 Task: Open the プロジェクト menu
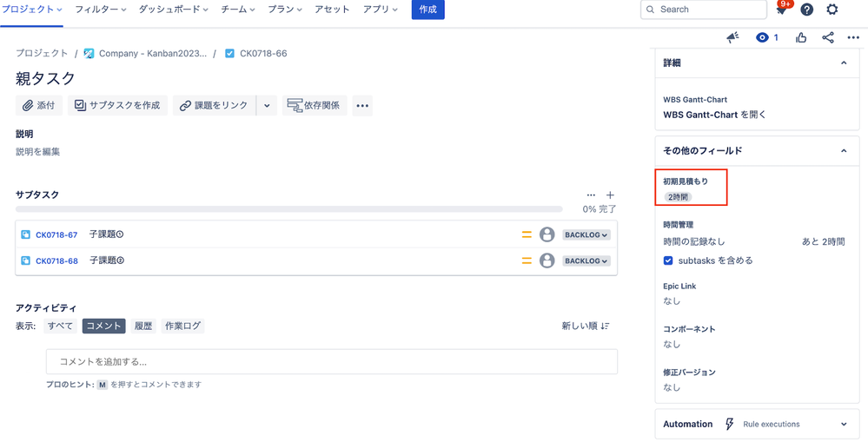point(31,10)
